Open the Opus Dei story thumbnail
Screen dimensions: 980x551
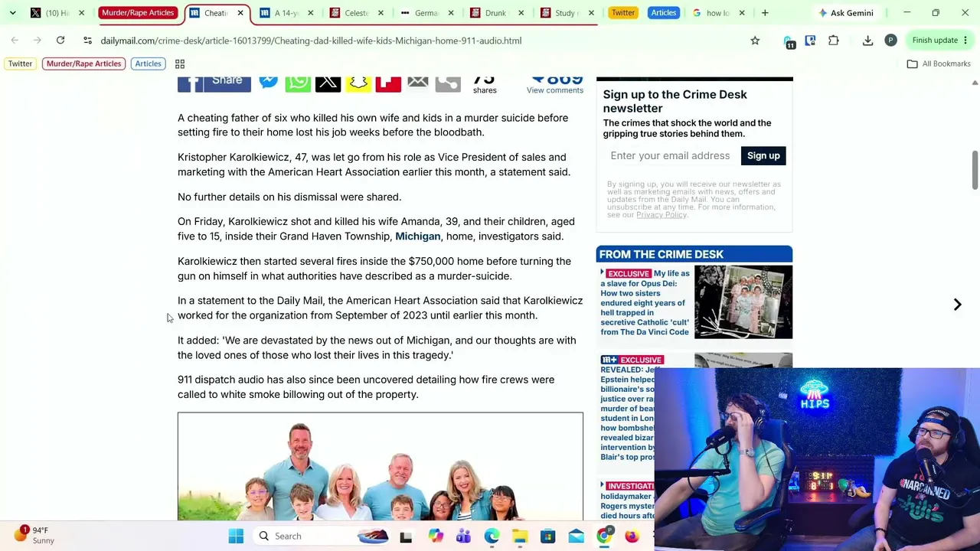coord(743,302)
